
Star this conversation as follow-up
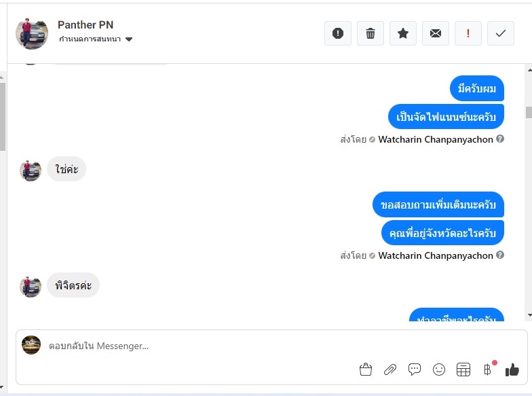click(403, 33)
